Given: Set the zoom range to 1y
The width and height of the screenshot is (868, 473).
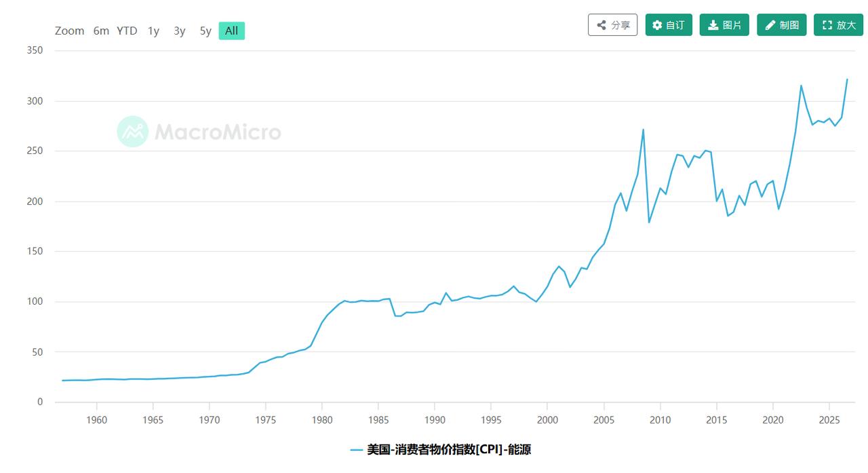Looking at the screenshot, I should [x=154, y=31].
